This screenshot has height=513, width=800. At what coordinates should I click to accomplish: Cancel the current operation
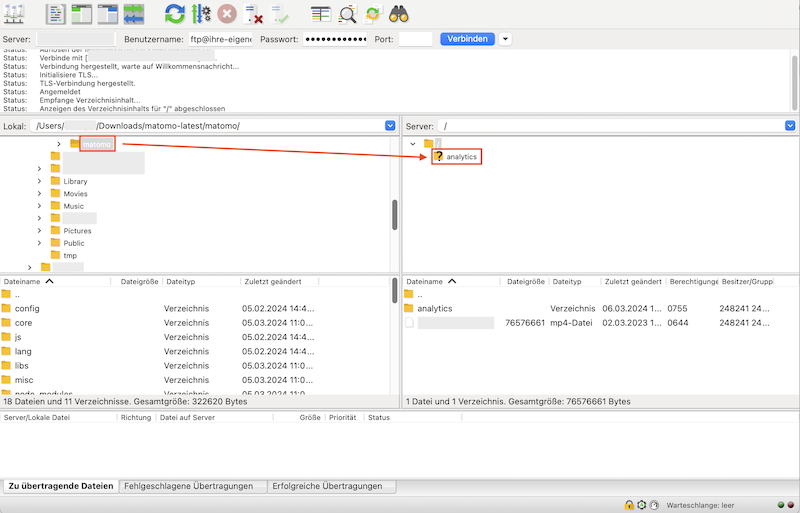(x=227, y=14)
